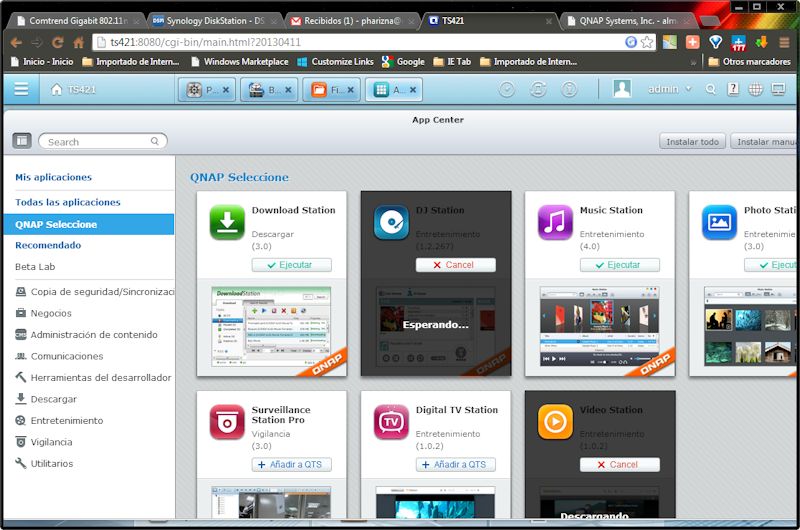Open the DJ Station app icon

tap(391, 222)
